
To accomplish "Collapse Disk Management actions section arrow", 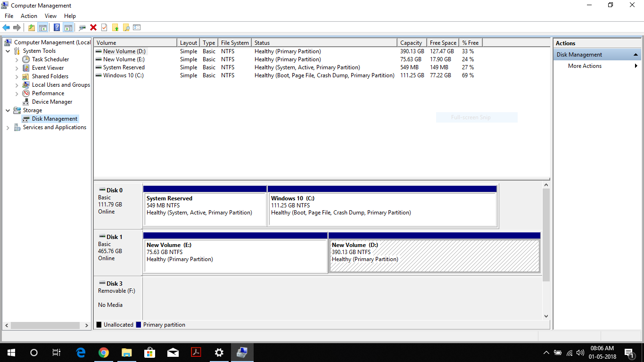I will click(636, 55).
